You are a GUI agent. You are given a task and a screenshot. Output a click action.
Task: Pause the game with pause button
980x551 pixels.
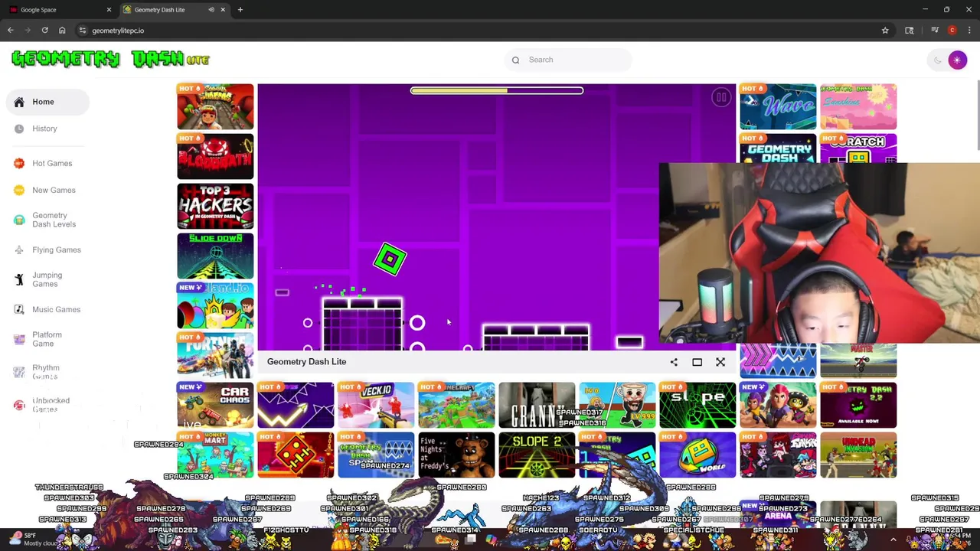point(720,97)
